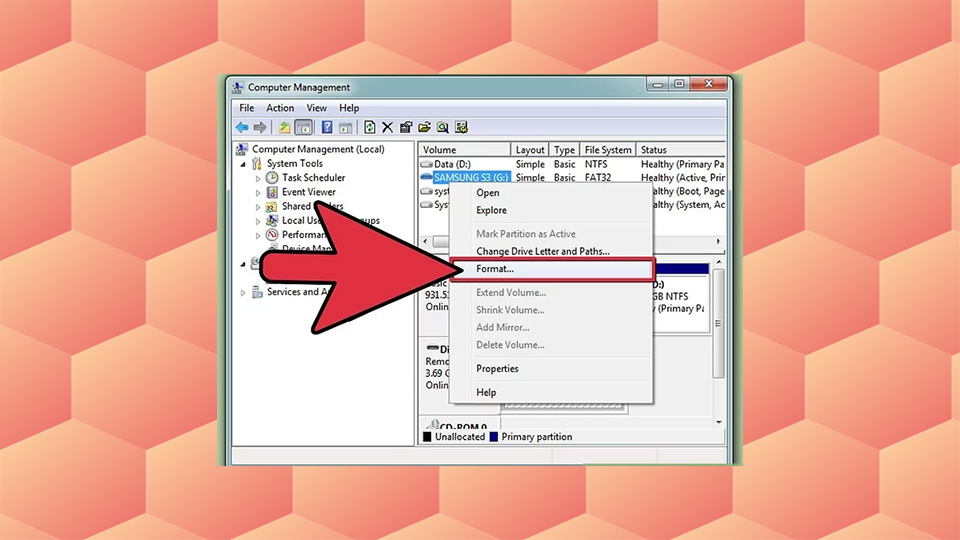
Task: Click the blue Help question mark icon
Action: (327, 127)
